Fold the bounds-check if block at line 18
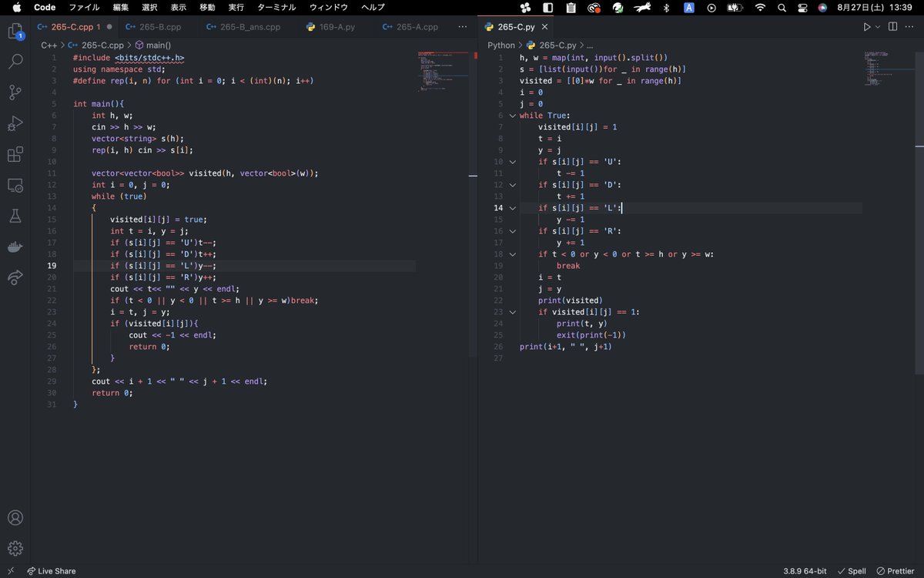Image resolution: width=924 pixels, height=578 pixels. [x=512, y=254]
